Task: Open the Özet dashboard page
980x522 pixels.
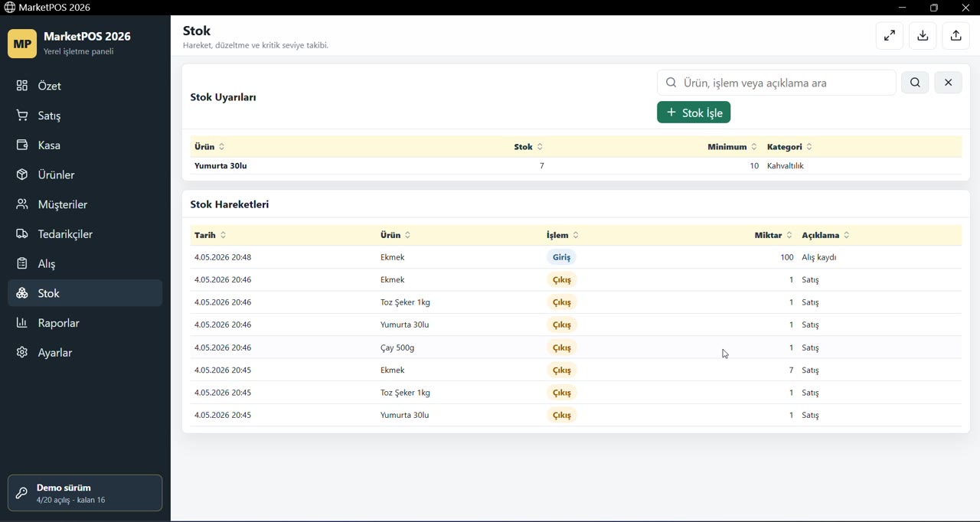Action: point(85,86)
